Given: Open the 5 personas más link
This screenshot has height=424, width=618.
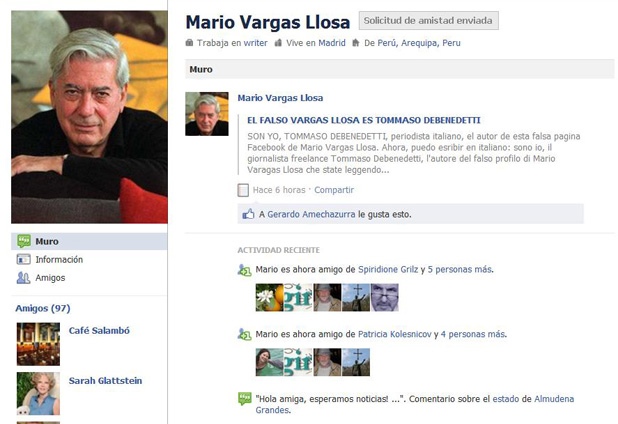Looking at the screenshot, I should pos(460,270).
